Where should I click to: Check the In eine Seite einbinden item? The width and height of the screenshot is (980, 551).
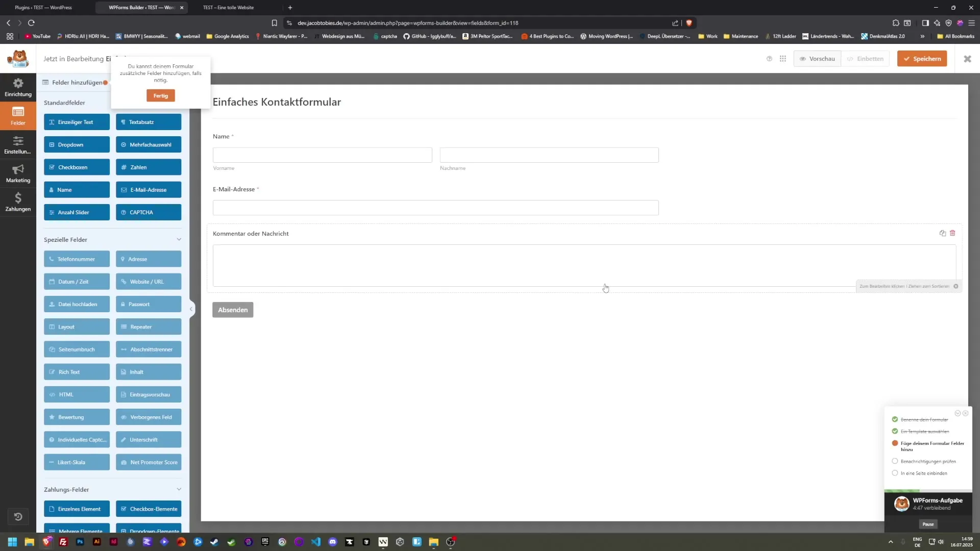[x=895, y=473]
